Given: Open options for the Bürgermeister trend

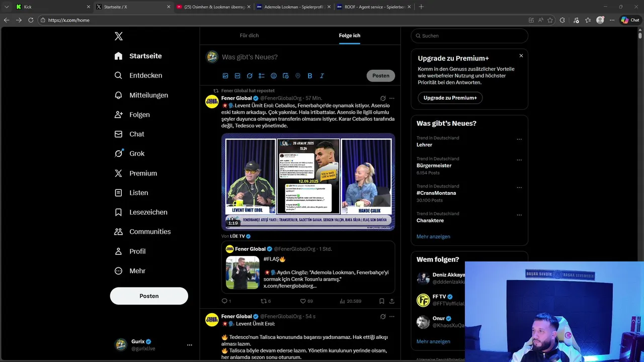Looking at the screenshot, I should click(x=519, y=160).
